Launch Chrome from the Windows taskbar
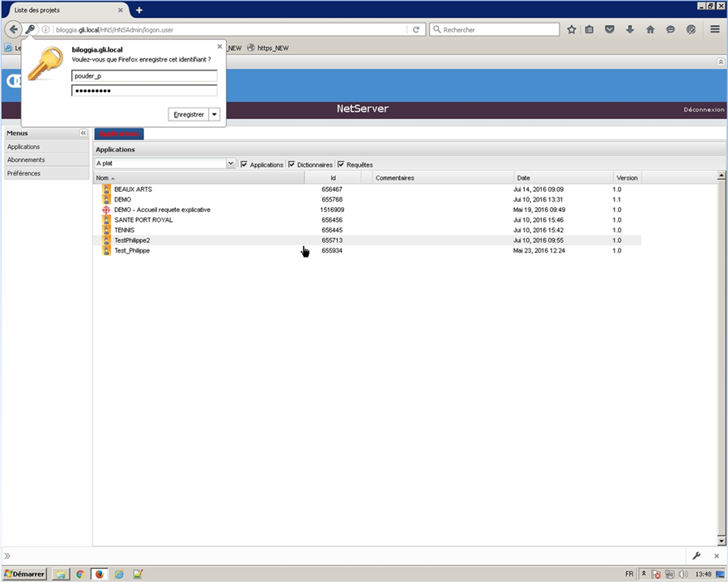Screen dimensions: 728x582 click(79, 574)
